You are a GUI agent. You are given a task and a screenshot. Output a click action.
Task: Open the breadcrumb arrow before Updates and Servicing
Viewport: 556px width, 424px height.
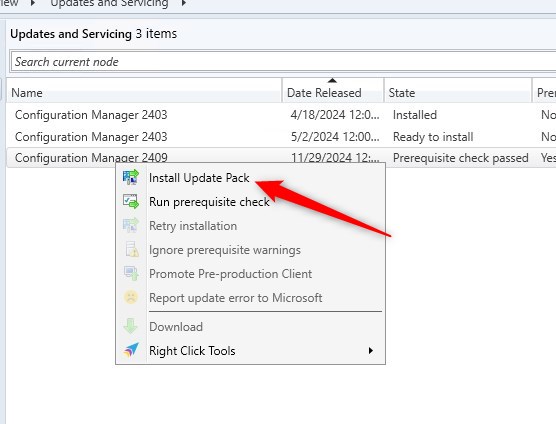(33, 4)
